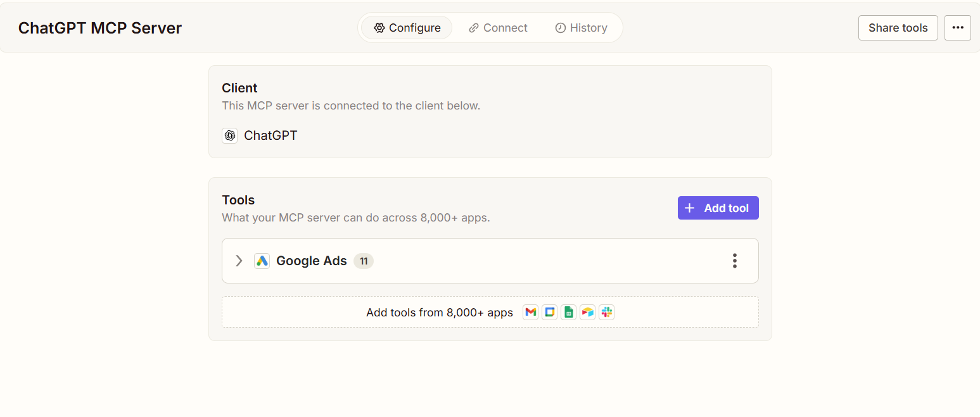
Task: Select the Google Calendar app icon
Action: (549, 312)
